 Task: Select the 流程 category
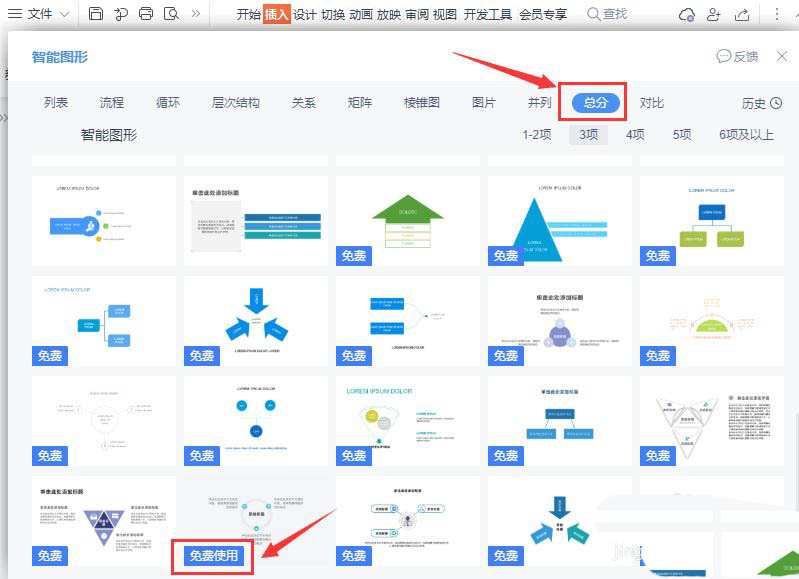point(112,102)
